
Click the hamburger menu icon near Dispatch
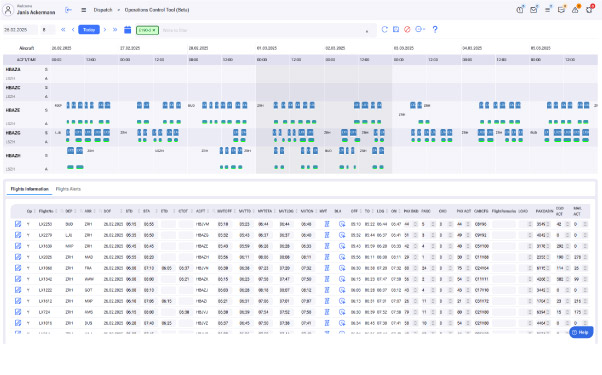point(83,10)
